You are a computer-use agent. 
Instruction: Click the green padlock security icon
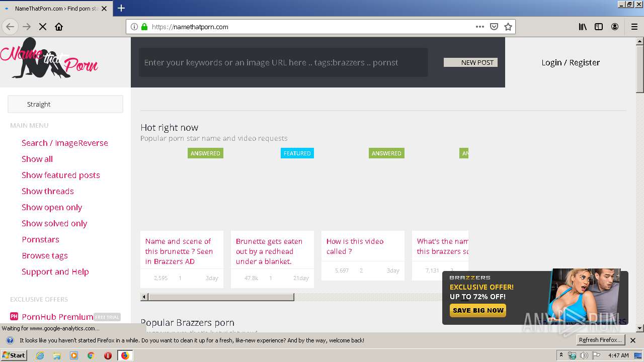144,27
